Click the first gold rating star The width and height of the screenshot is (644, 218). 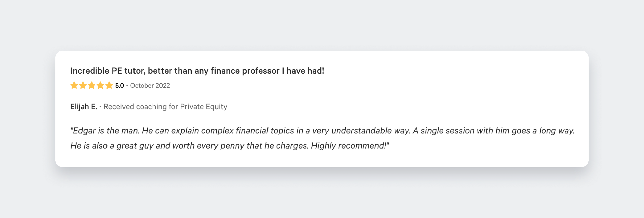pyautogui.click(x=74, y=86)
